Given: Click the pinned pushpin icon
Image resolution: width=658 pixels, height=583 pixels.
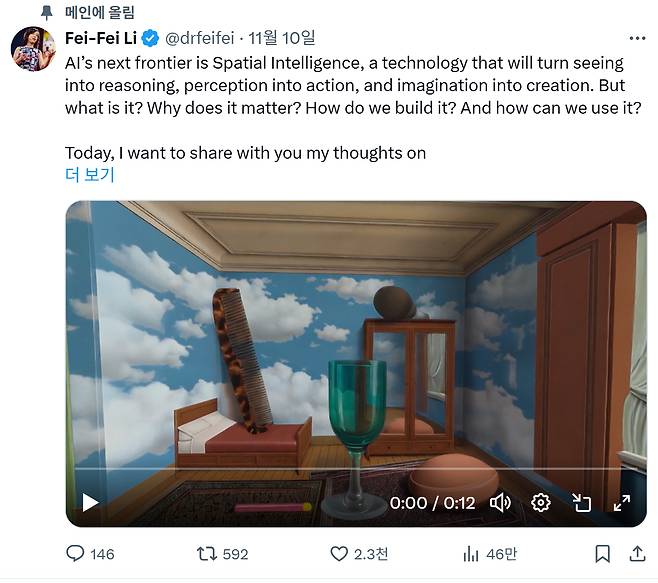Looking at the screenshot, I should (45, 12).
